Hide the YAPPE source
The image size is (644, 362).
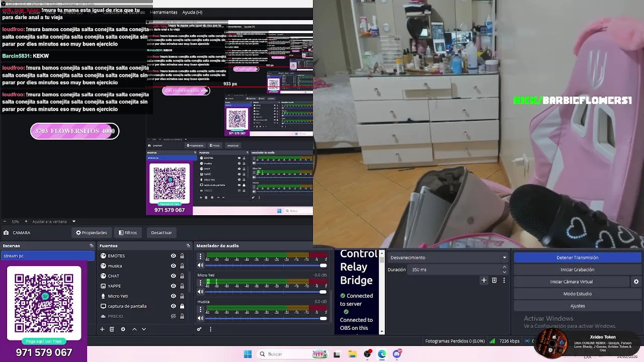pos(173,286)
